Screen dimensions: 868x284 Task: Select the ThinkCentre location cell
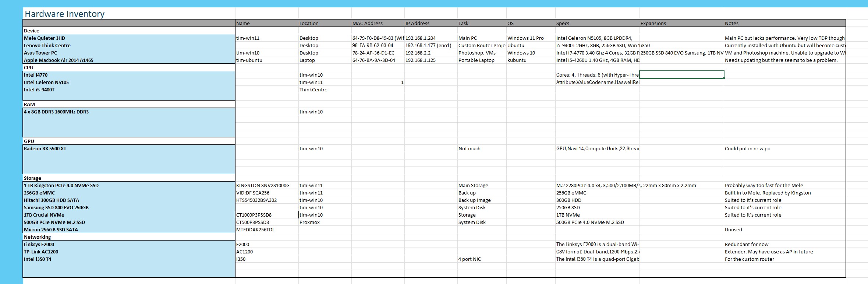tap(313, 90)
